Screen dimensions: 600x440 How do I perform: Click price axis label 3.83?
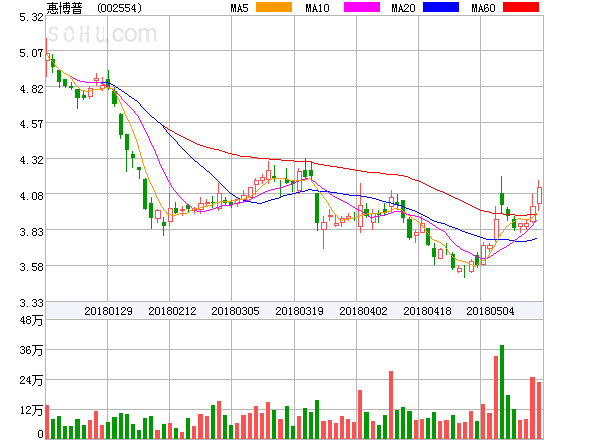(31, 231)
